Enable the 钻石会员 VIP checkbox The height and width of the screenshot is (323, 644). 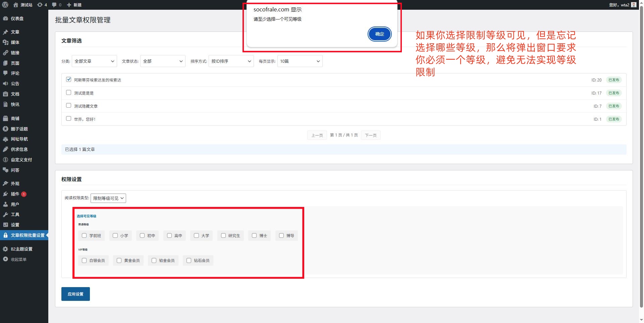click(189, 260)
